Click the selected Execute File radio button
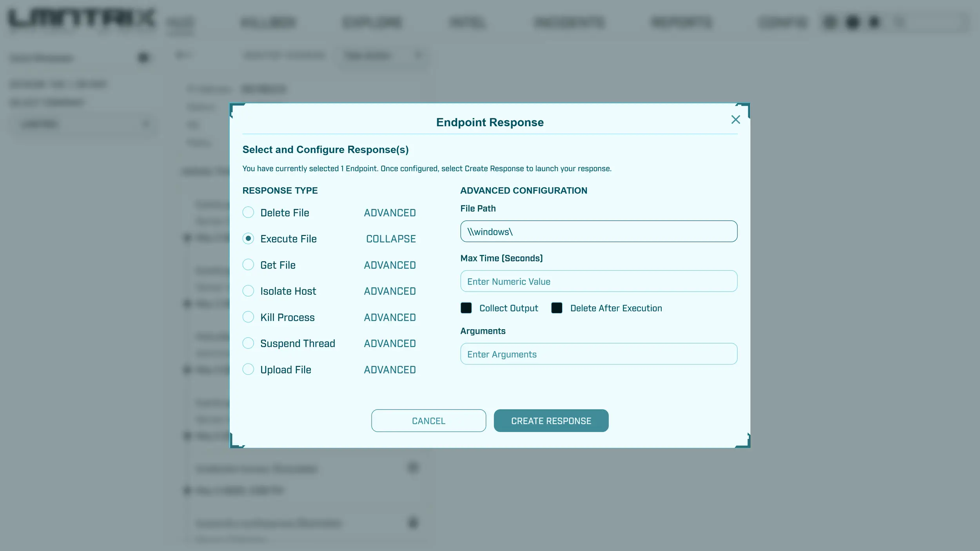 click(248, 239)
